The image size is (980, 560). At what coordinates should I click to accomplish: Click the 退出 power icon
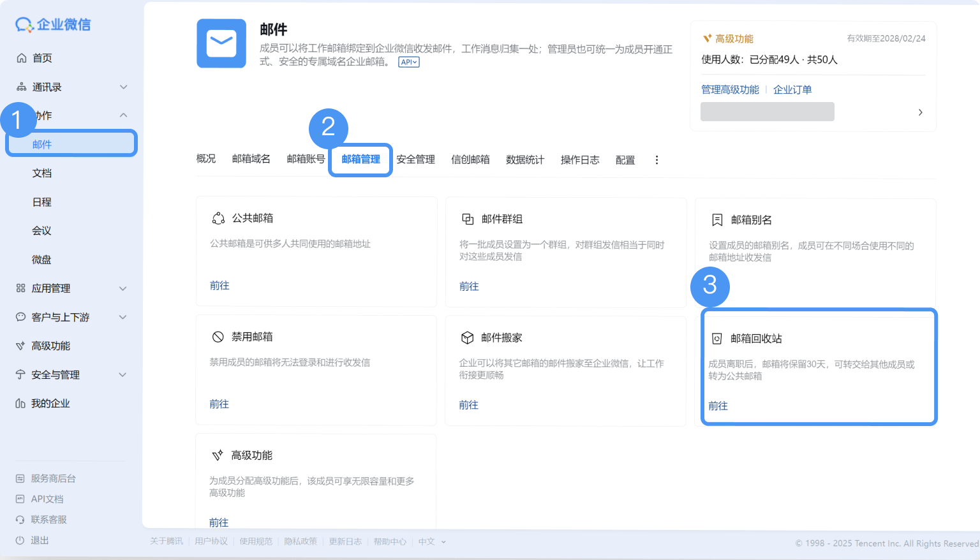pos(20,540)
